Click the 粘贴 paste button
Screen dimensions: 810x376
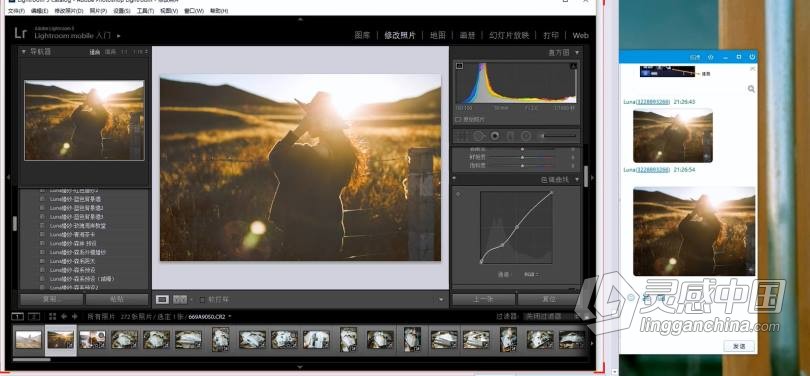click(117, 299)
